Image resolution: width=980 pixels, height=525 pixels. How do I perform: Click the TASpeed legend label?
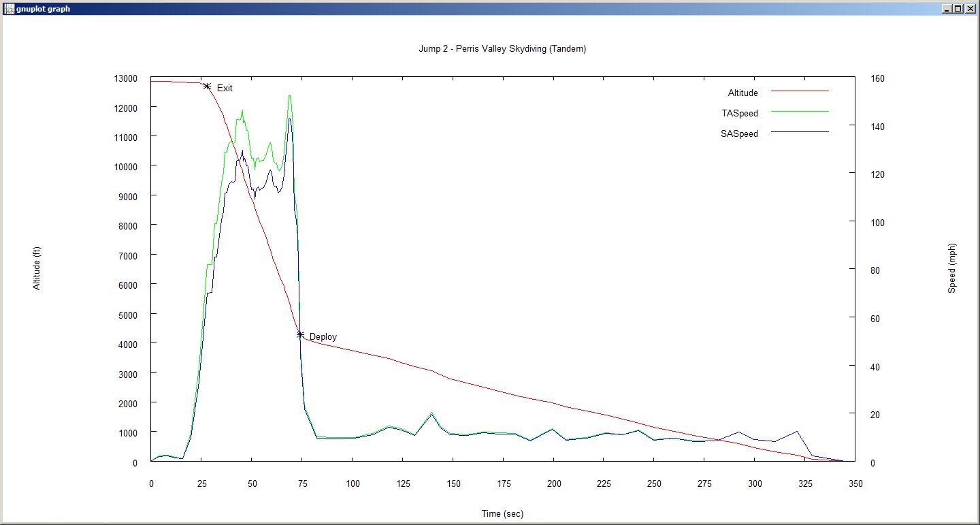point(740,113)
